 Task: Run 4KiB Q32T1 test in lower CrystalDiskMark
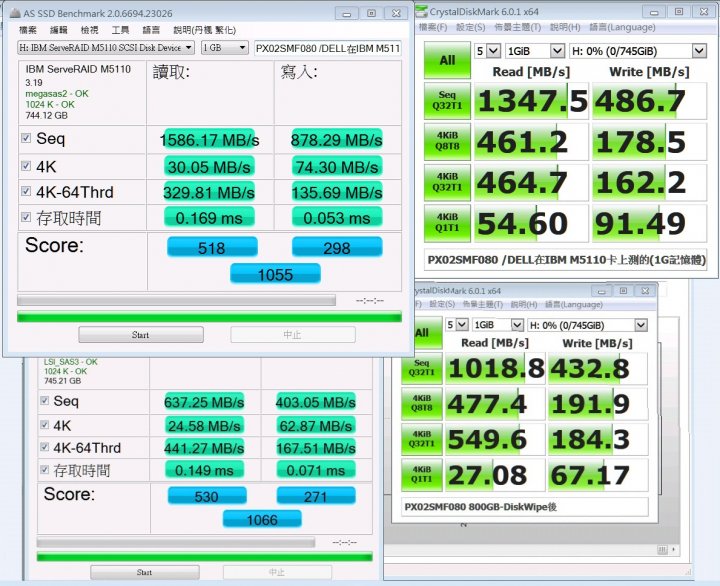tap(422, 439)
